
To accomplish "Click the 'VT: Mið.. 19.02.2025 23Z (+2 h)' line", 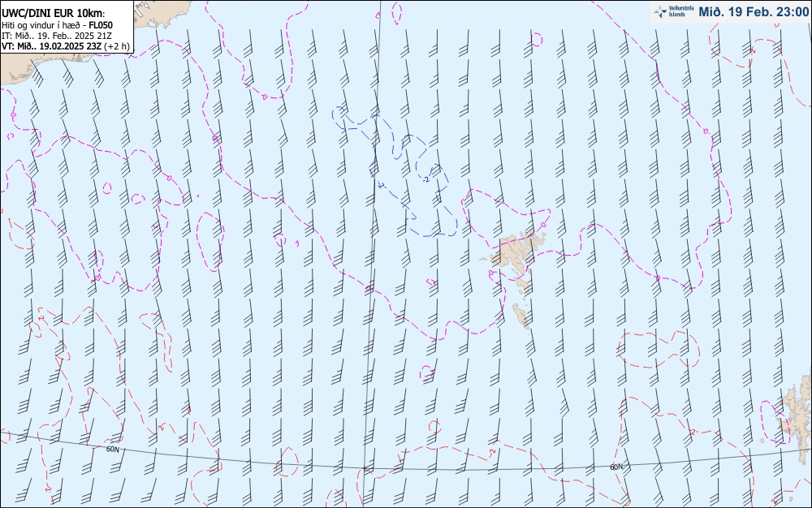I will [x=66, y=46].
